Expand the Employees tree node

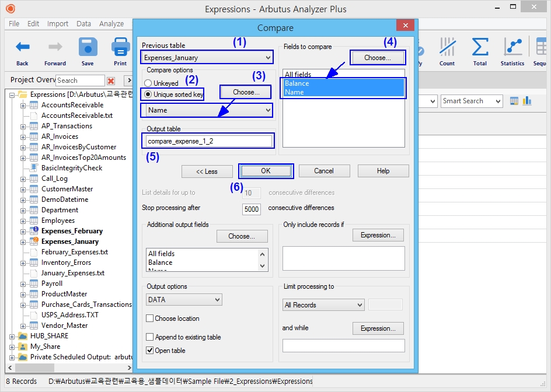click(23, 221)
